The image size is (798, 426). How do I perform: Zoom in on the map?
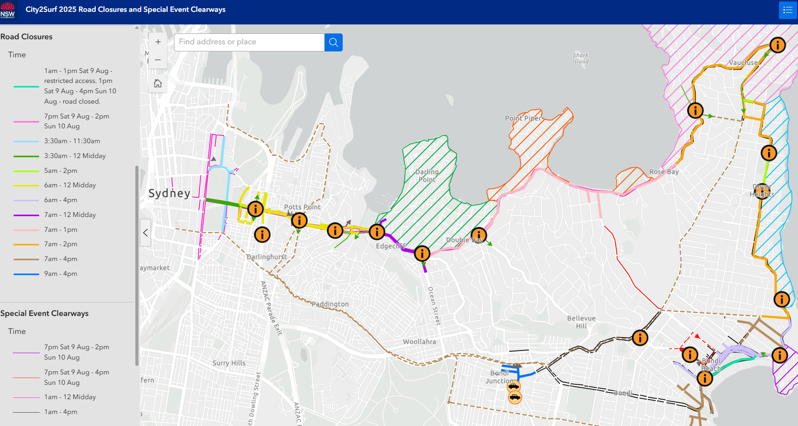[x=158, y=42]
